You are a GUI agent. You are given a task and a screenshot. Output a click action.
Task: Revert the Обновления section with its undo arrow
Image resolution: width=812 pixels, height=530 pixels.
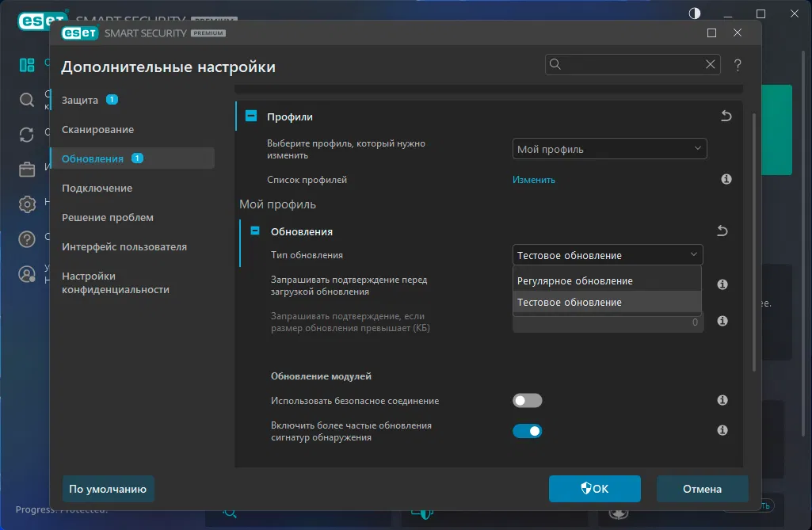click(x=722, y=231)
